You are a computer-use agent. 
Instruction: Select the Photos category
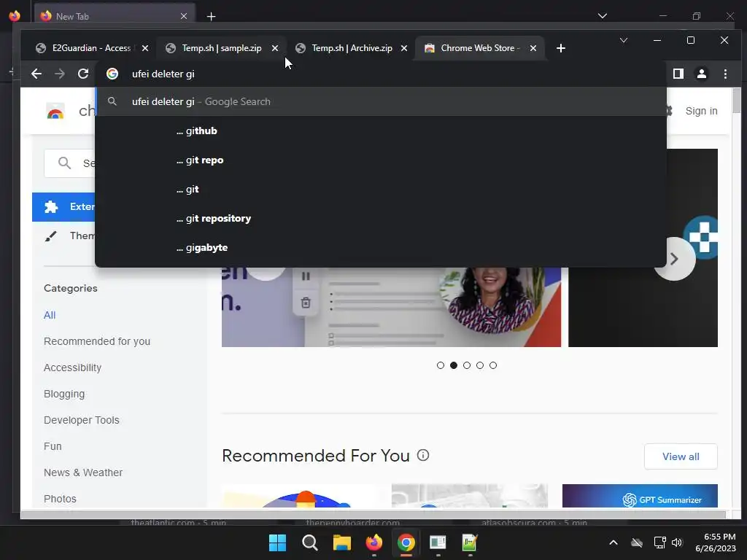60,499
